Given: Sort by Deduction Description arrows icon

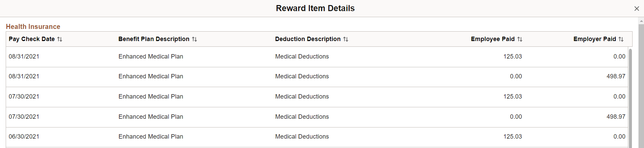Looking at the screenshot, I should pyautogui.click(x=346, y=39).
